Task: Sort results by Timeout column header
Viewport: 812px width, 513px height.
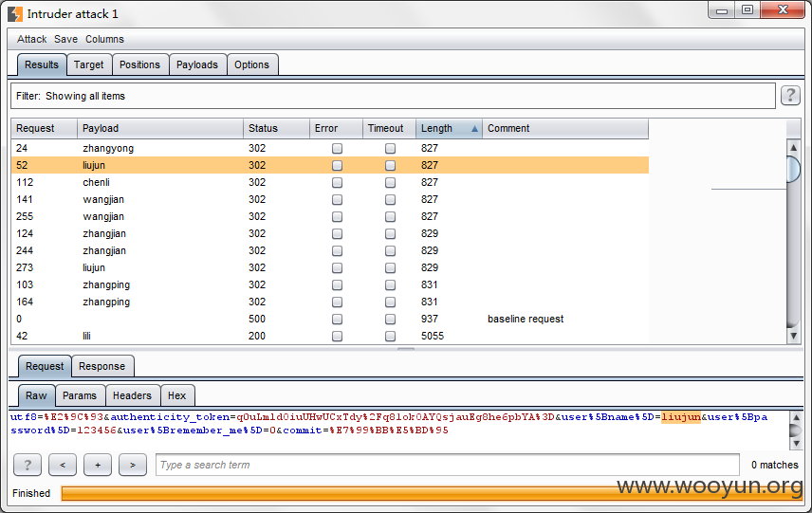Action: pyautogui.click(x=390, y=128)
